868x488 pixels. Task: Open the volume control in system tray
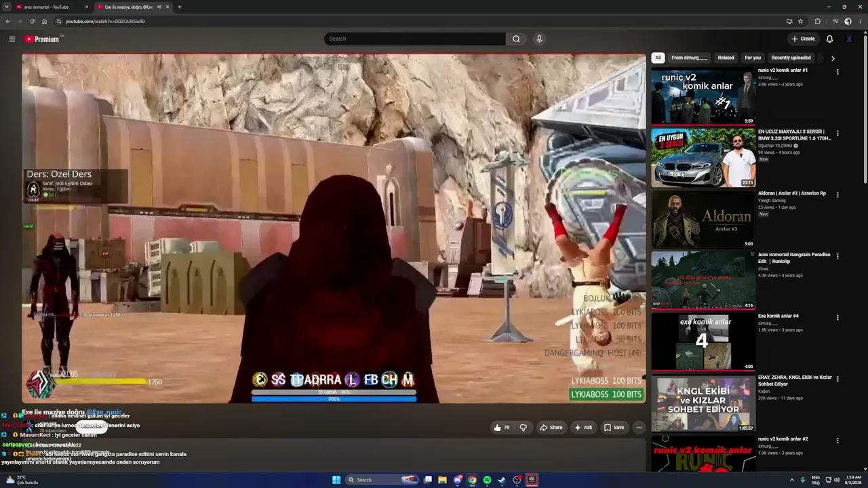836,480
